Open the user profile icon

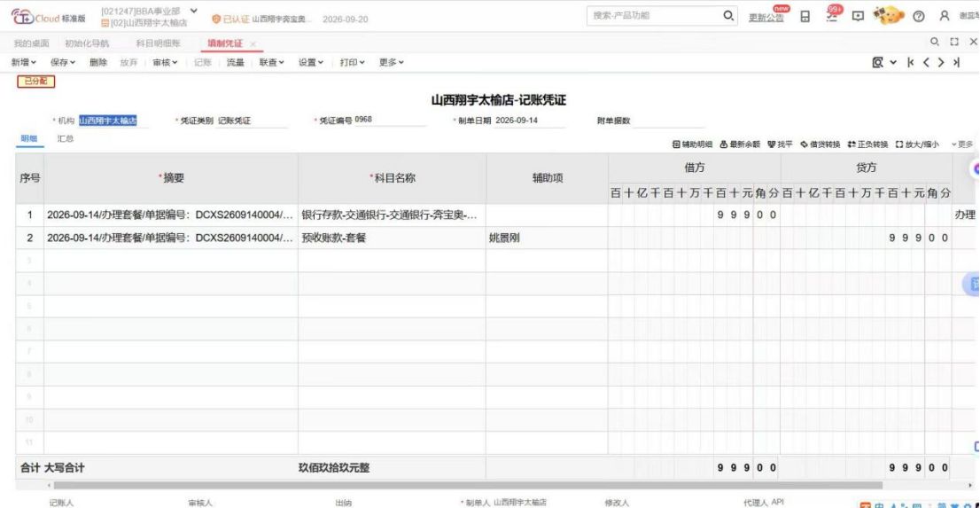[945, 16]
